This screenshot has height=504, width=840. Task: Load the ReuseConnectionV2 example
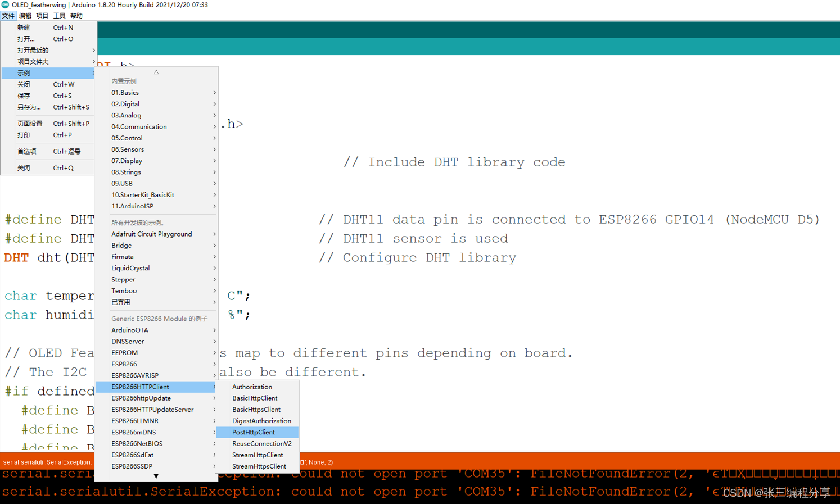pos(258,444)
